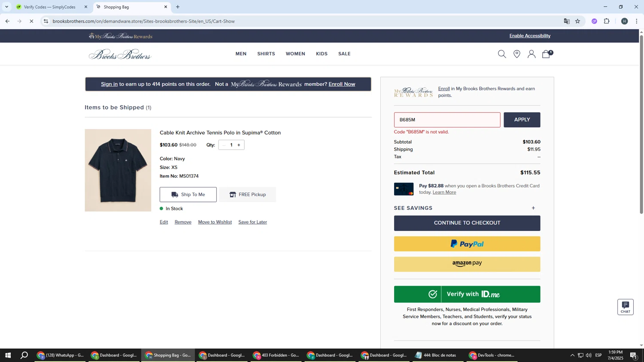Screen dimensions: 644x362
Task: Click the browser address bar URL
Action: click(x=143, y=21)
